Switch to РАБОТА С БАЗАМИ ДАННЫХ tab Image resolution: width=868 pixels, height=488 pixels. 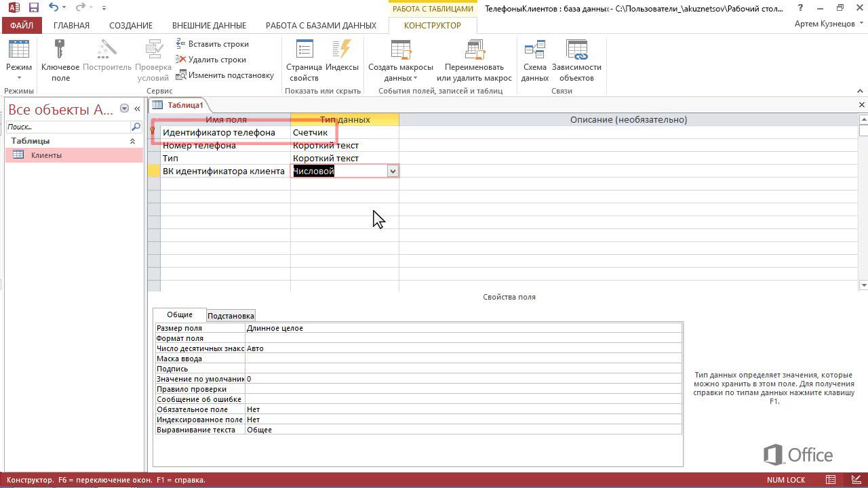click(321, 25)
